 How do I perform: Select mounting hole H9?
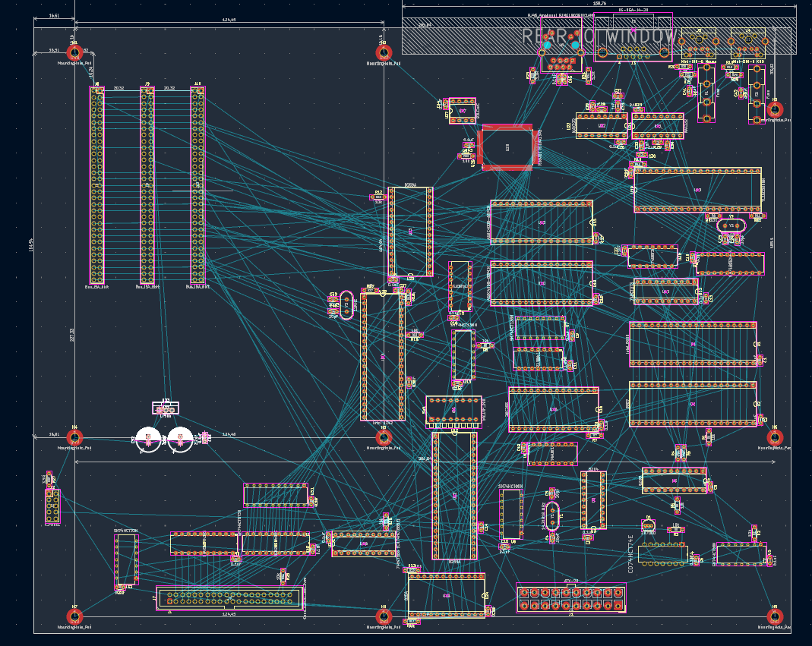coord(775,616)
